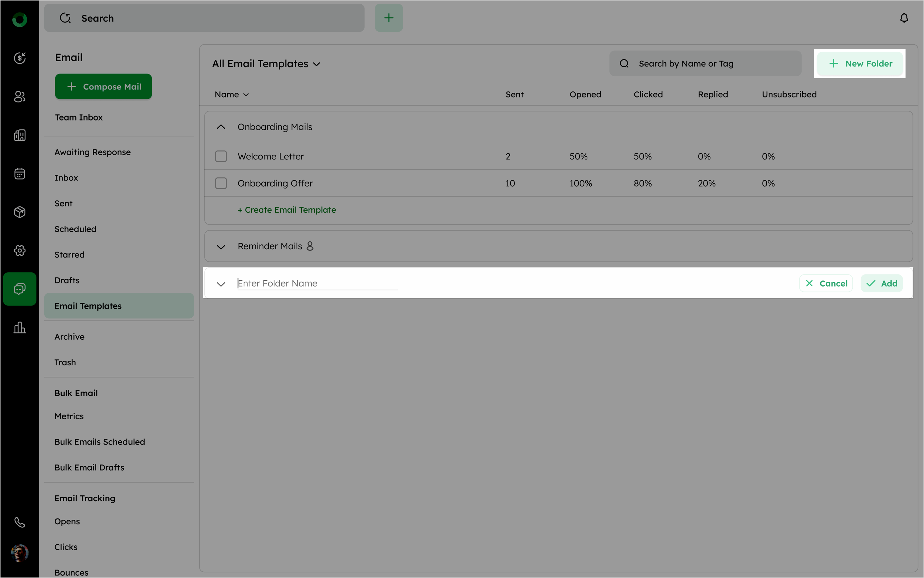This screenshot has width=924, height=578.
Task: Click the products box icon in sidebar
Action: tap(20, 212)
